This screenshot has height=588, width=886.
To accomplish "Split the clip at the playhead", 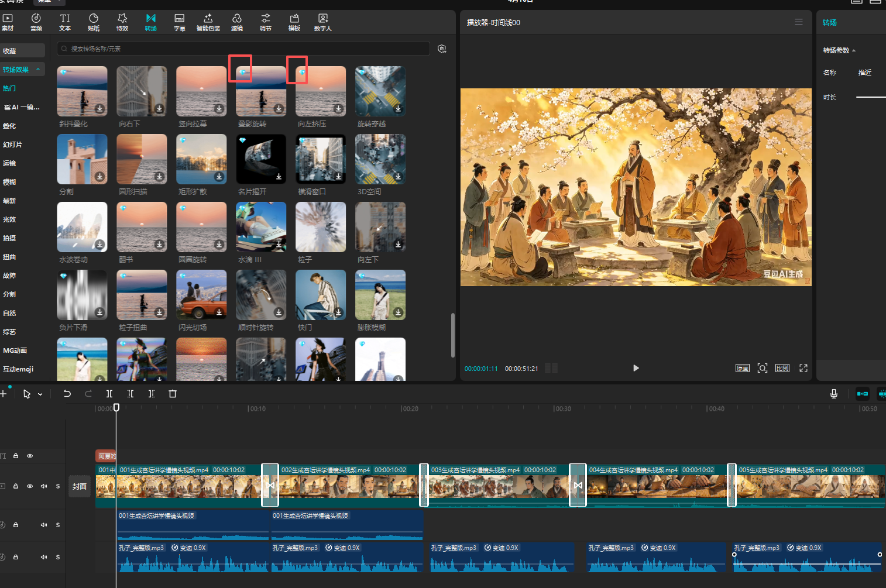I will point(109,394).
